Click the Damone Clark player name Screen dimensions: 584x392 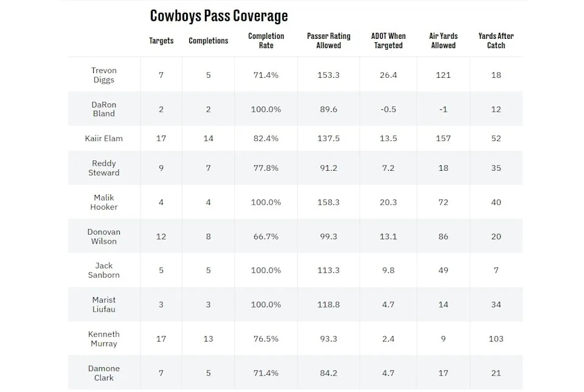coord(104,373)
